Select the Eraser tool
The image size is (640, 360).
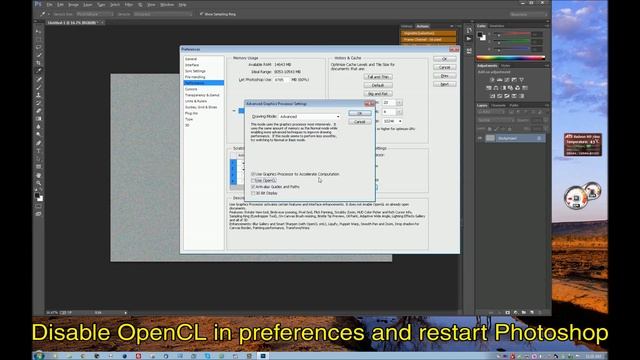[x=38, y=111]
